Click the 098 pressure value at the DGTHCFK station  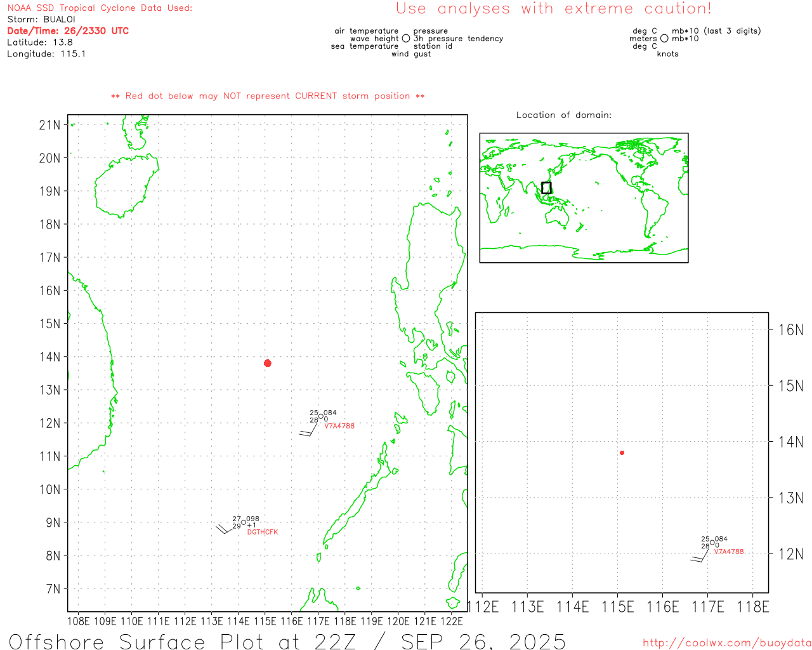coord(252,519)
